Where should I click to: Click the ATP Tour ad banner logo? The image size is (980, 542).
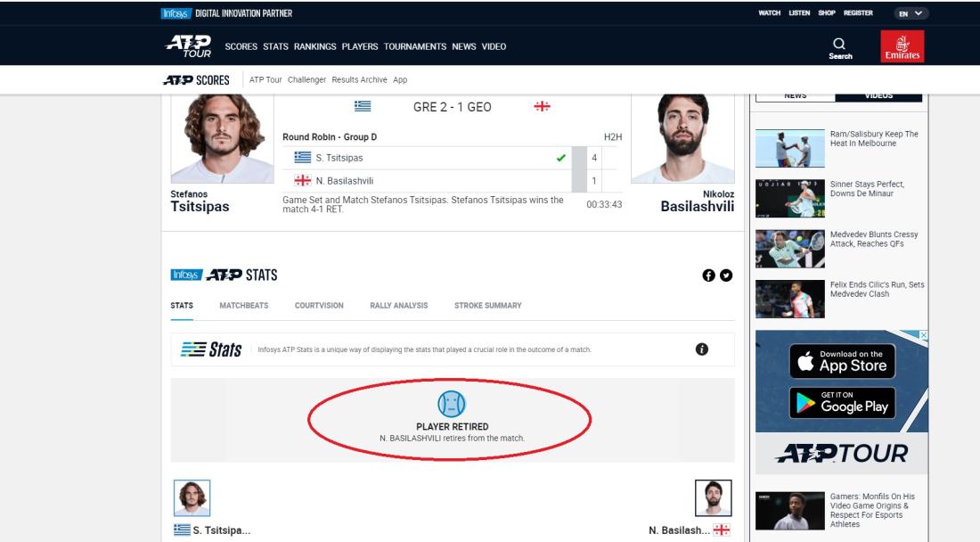[x=842, y=453]
